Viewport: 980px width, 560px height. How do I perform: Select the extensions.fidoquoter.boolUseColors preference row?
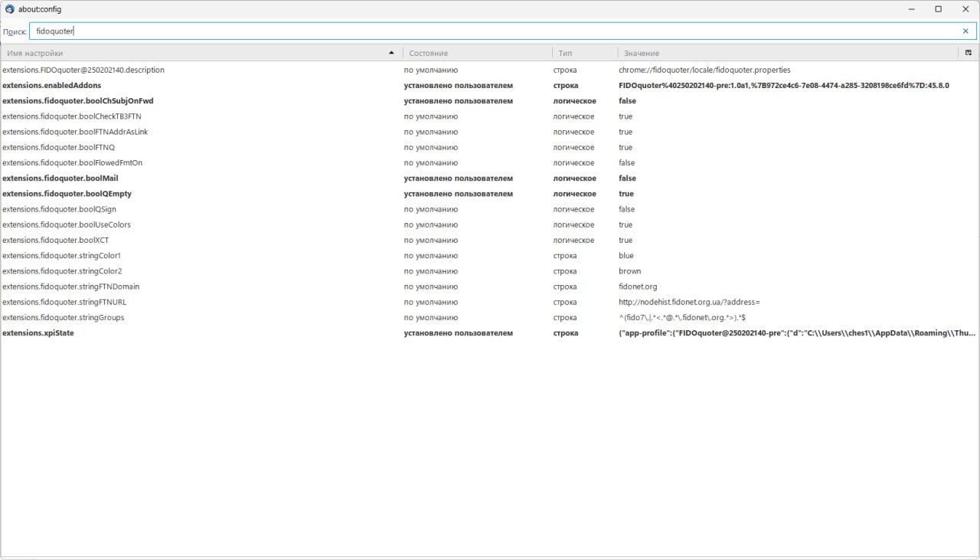tap(67, 224)
